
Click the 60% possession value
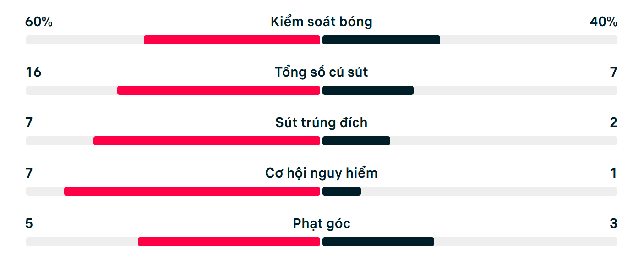(39, 22)
